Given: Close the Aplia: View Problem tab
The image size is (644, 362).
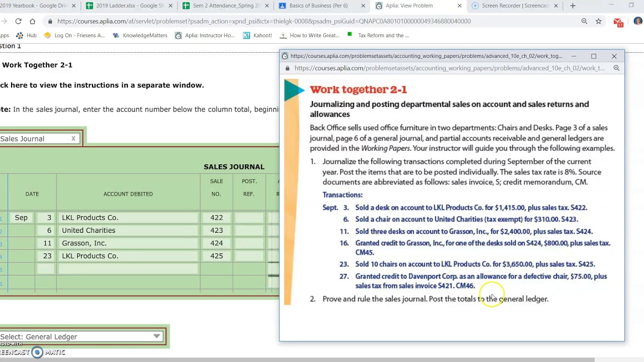Looking at the screenshot, I should [x=459, y=6].
